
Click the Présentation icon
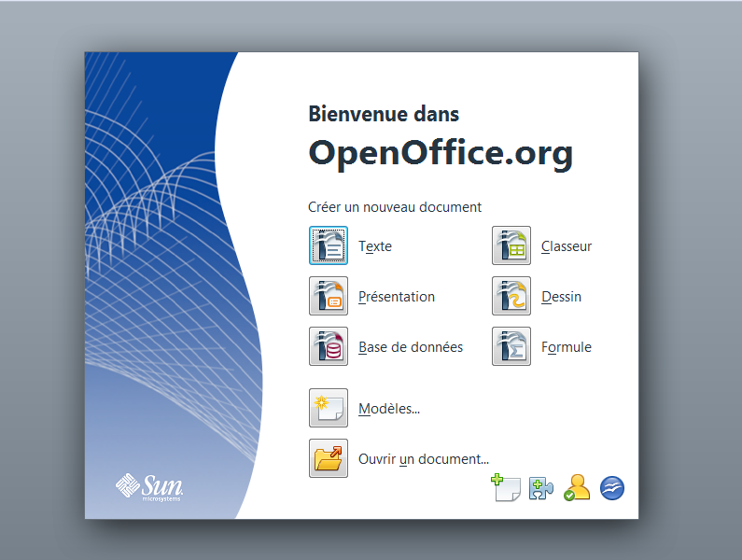(329, 297)
